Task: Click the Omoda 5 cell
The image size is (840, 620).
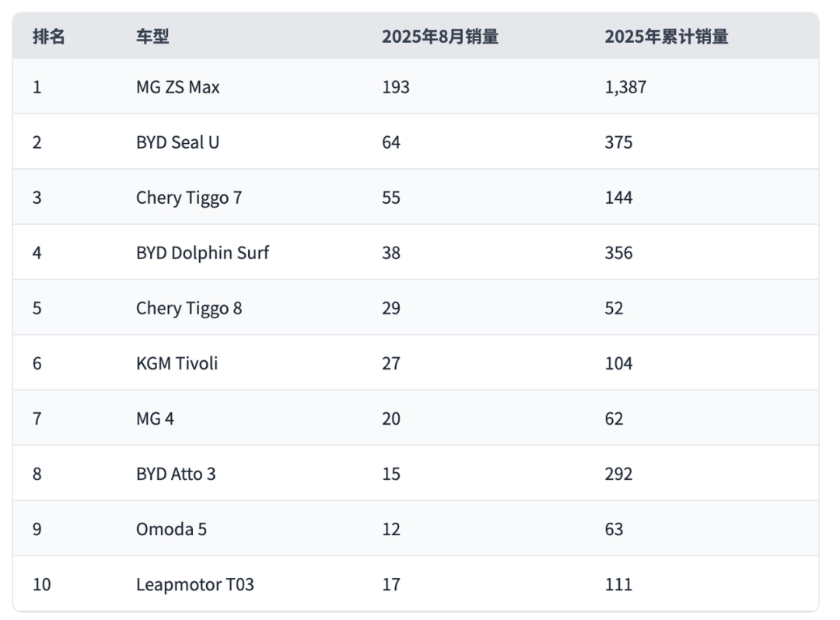Action: coord(171,529)
